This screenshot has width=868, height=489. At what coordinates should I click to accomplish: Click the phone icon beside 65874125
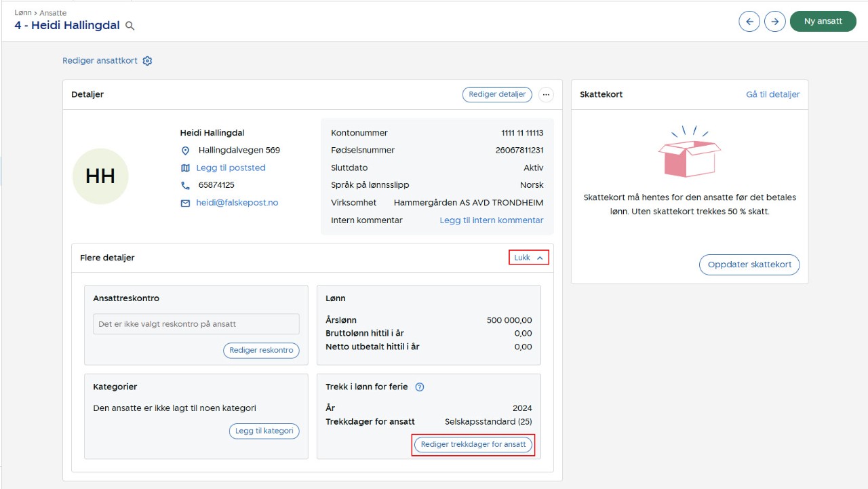(185, 185)
